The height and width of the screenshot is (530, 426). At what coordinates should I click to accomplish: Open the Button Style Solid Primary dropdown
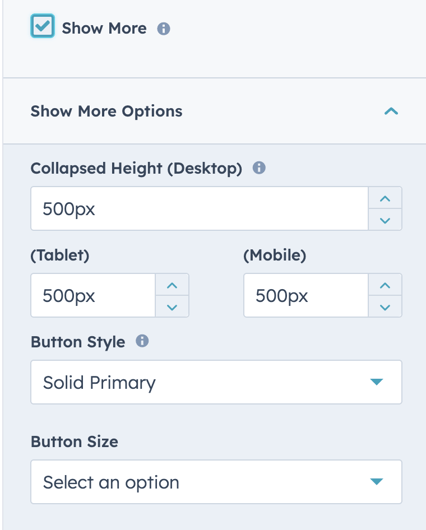[216, 382]
